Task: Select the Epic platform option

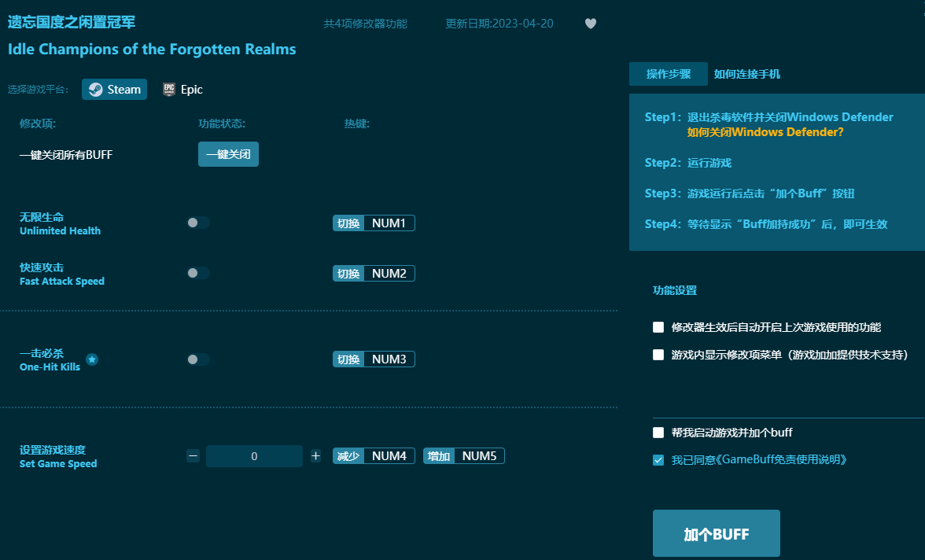Action: (x=182, y=89)
